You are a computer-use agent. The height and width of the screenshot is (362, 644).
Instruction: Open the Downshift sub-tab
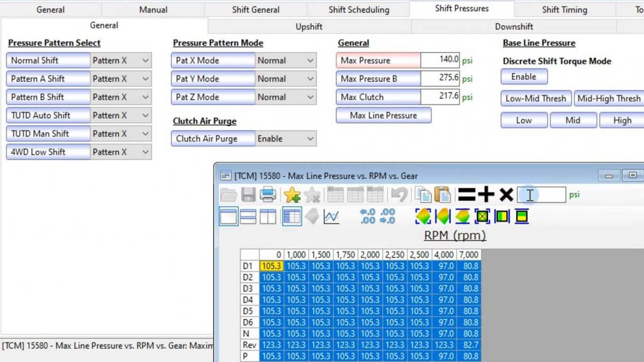(x=514, y=26)
